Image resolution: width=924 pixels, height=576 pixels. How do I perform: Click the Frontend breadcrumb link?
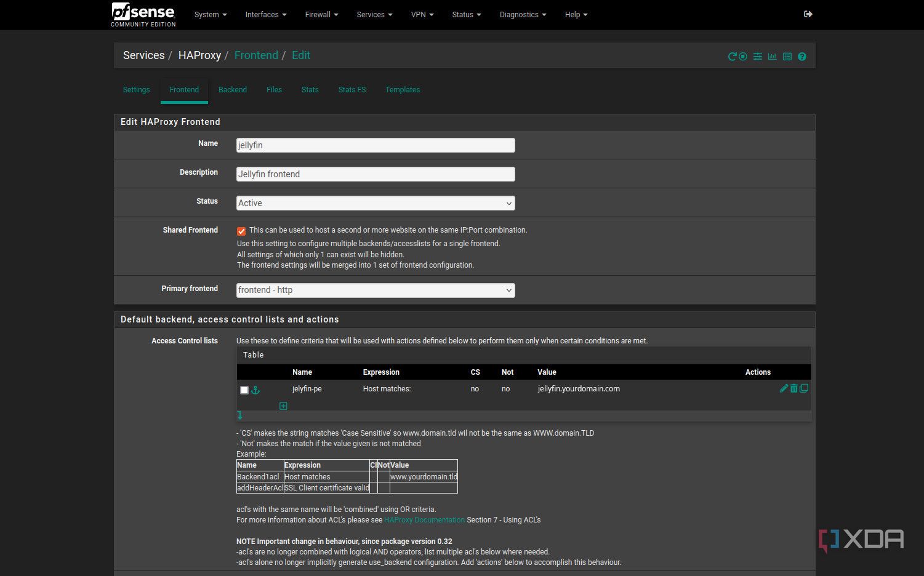(256, 55)
